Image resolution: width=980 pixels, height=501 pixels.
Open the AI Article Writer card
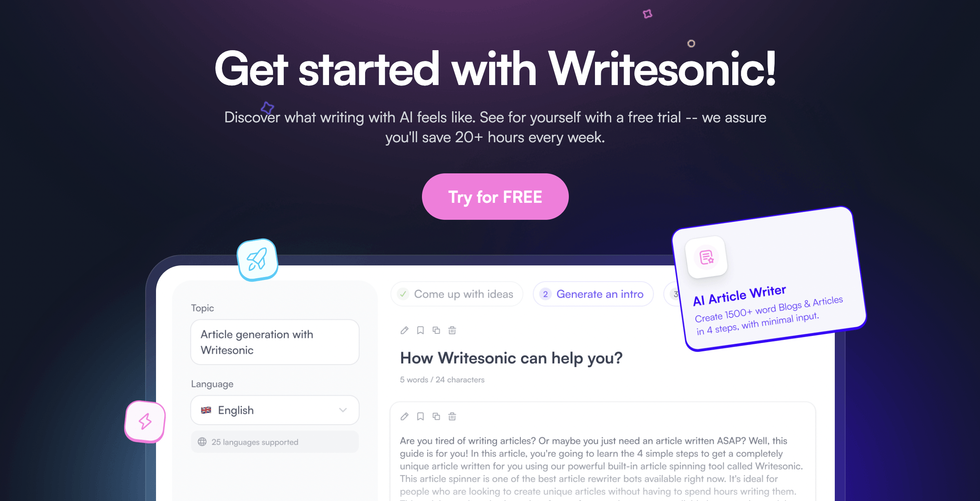click(769, 279)
